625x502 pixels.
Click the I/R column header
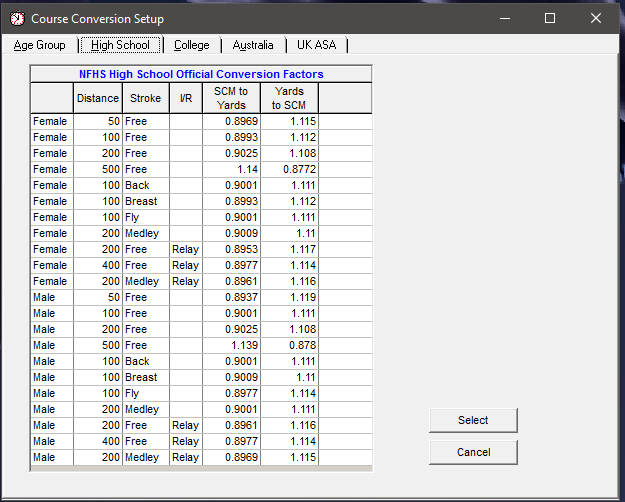pos(186,98)
